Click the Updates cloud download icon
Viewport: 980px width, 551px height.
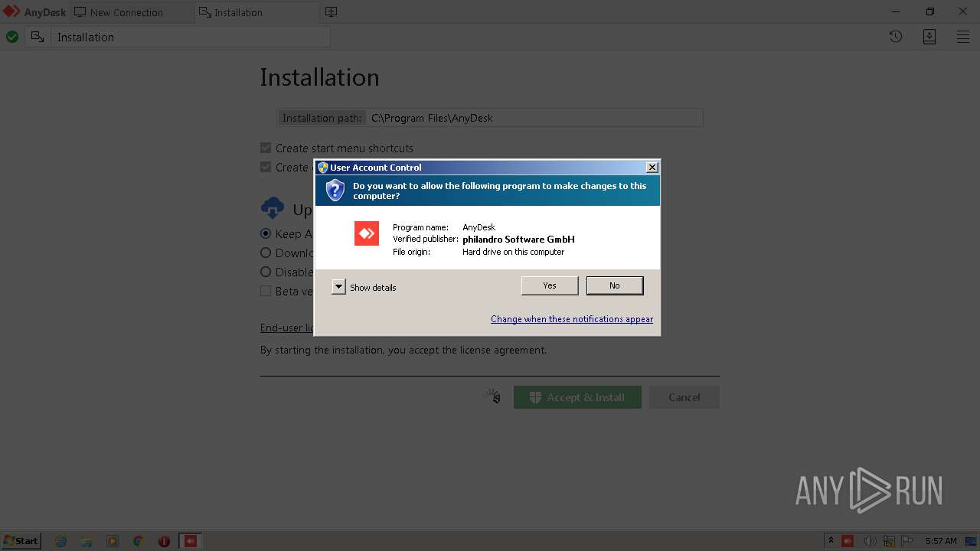273,208
